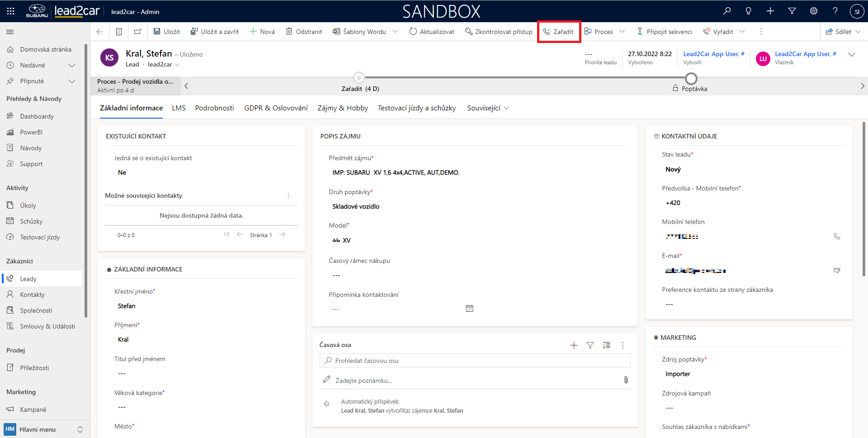Click the phone call icon beside Mobilní telefon
Viewport: 868px width, 438px height.
[x=837, y=236]
